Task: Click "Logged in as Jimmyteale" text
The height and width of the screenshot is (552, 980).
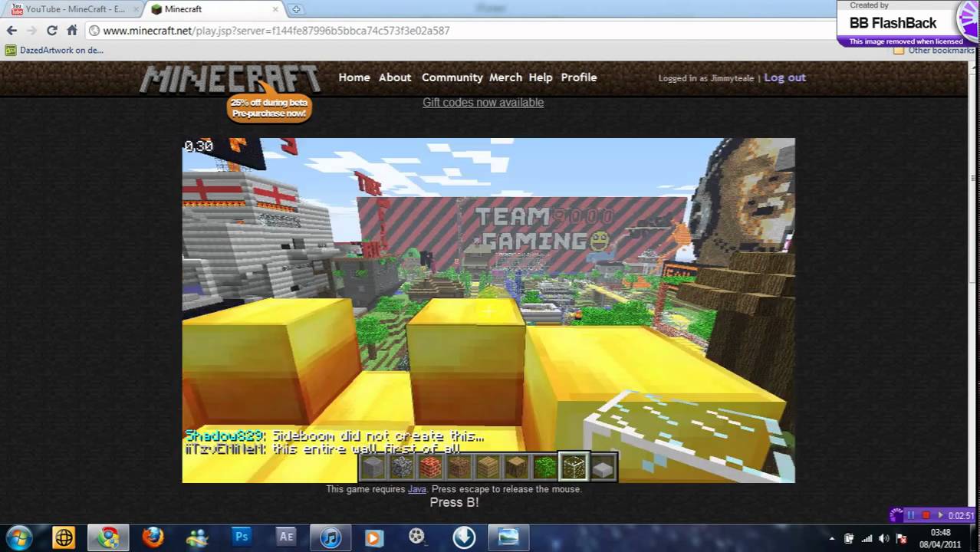Action: tap(706, 78)
